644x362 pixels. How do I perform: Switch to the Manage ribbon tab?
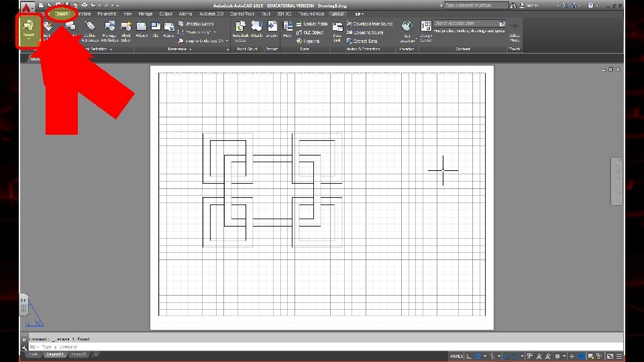pos(146,14)
